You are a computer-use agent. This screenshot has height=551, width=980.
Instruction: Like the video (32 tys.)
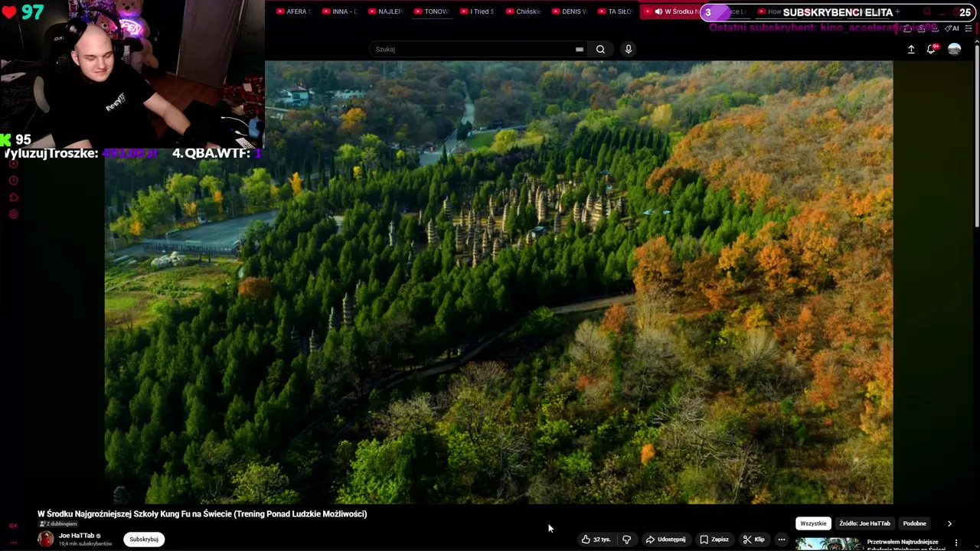(596, 540)
